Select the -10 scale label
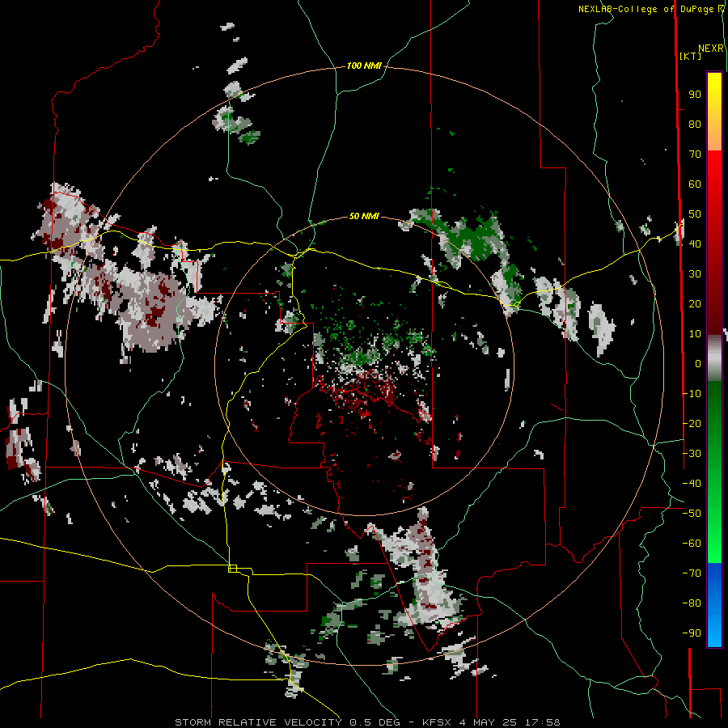The image size is (728, 728). click(x=692, y=394)
